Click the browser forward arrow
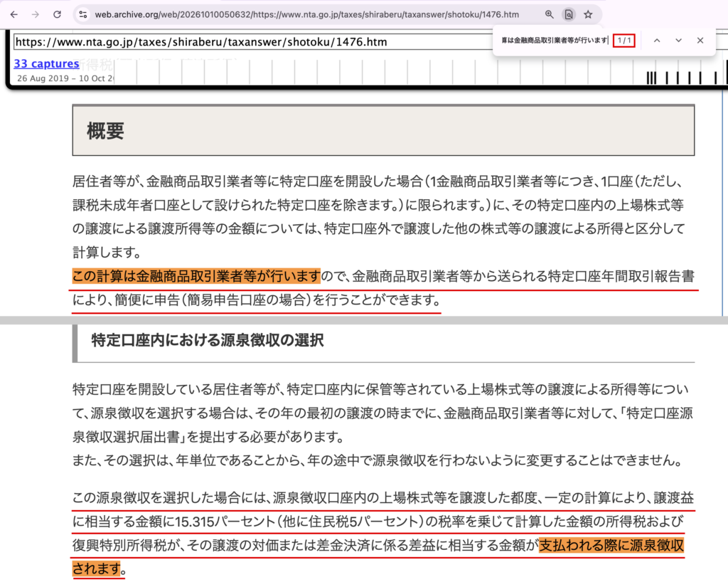Screen dimensions: 728x582 point(36,14)
